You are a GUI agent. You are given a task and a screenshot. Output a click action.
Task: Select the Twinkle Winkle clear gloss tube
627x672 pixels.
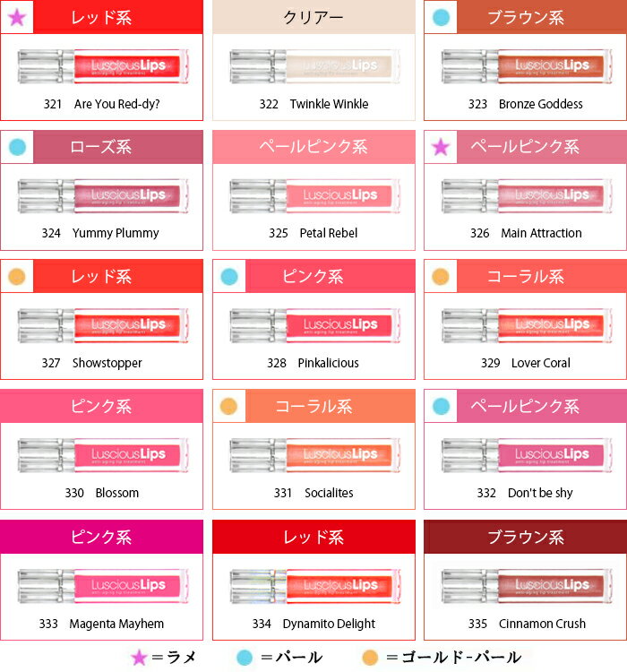313,65
